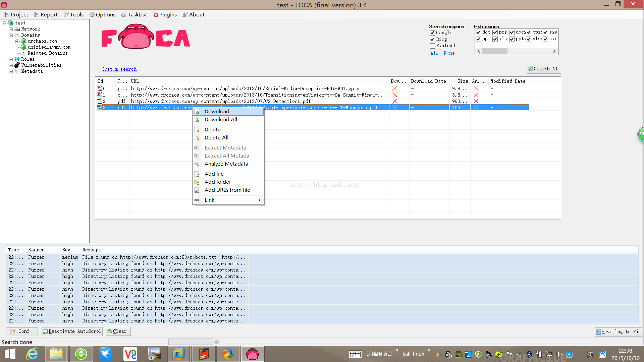Click the test project globe icon
This screenshot has height=362, width=644.
(11, 23)
